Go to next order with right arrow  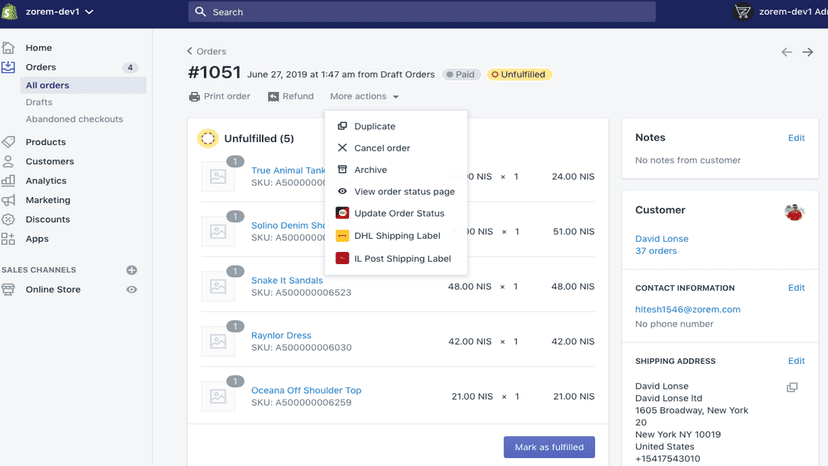point(807,52)
